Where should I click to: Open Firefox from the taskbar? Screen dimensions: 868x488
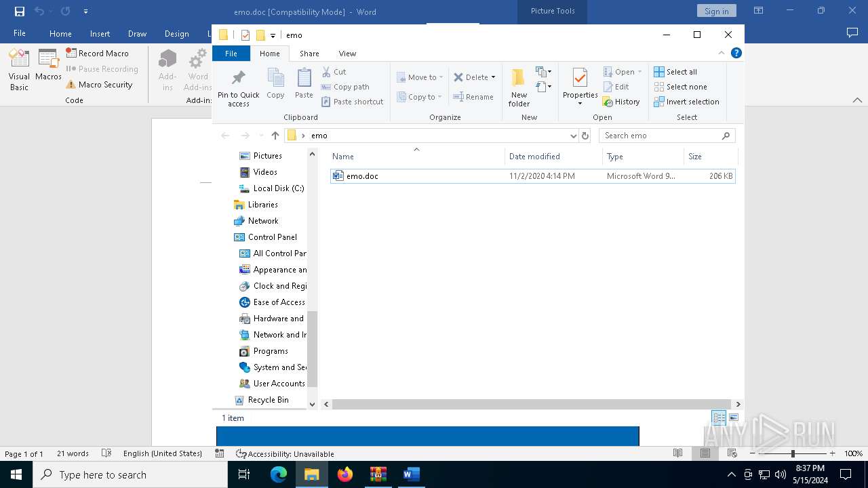tap(345, 474)
